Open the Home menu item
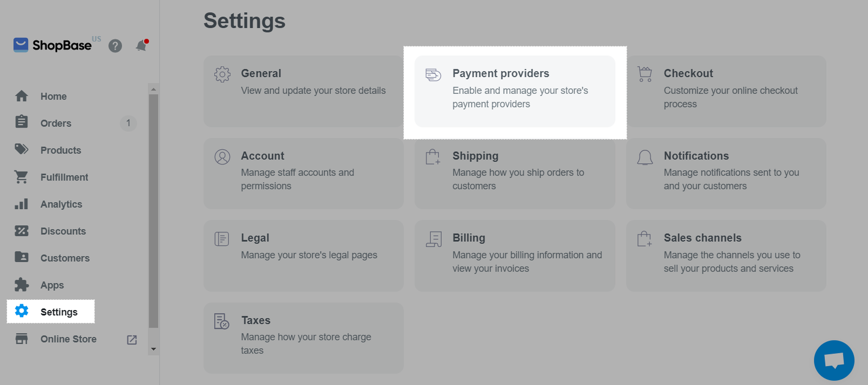Screen dimensions: 868x385 tap(53, 97)
